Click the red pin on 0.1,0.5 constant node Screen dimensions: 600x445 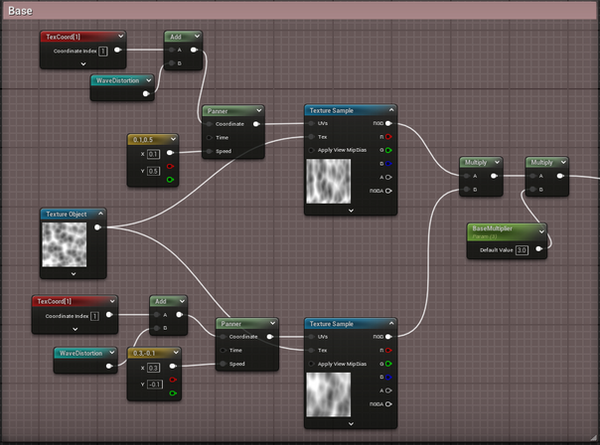click(x=170, y=166)
